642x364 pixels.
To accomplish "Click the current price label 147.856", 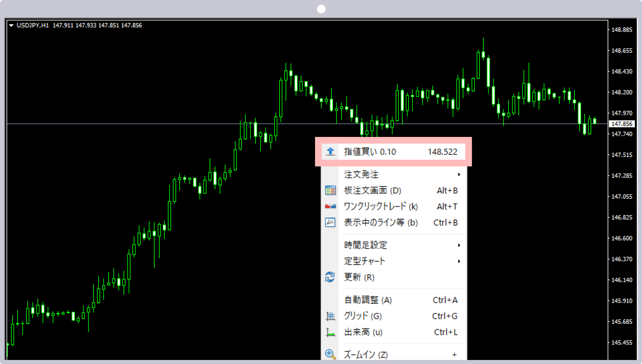I will point(622,124).
